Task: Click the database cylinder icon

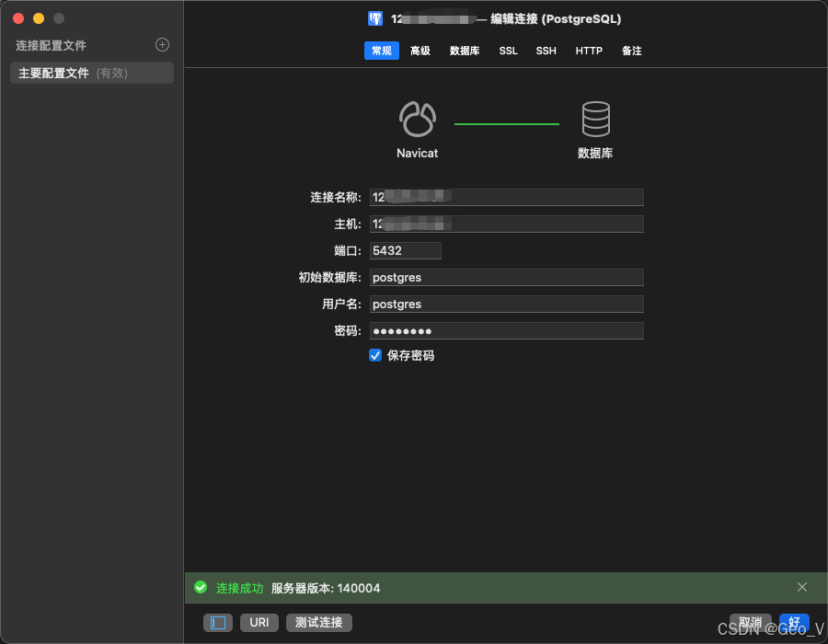Action: (x=595, y=120)
